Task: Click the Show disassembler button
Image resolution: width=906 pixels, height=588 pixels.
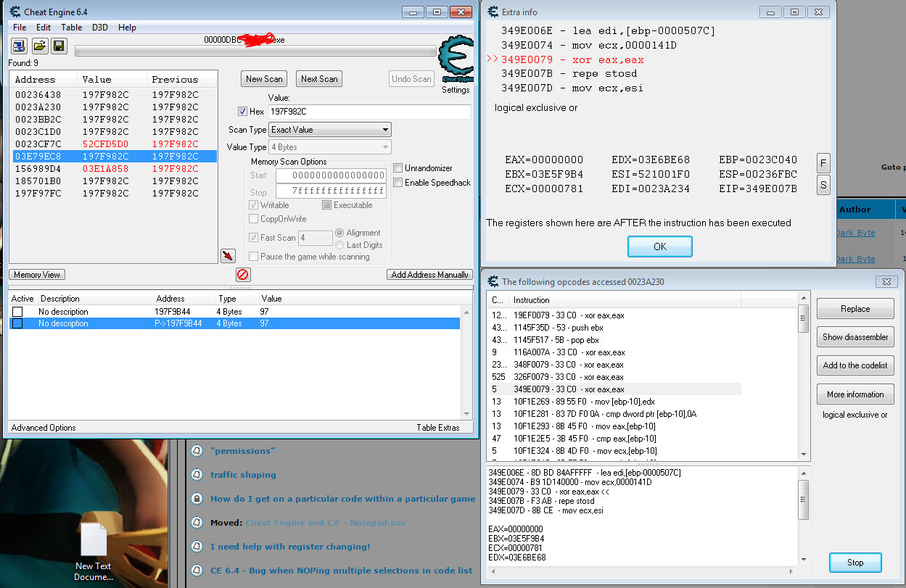Action: click(x=855, y=337)
